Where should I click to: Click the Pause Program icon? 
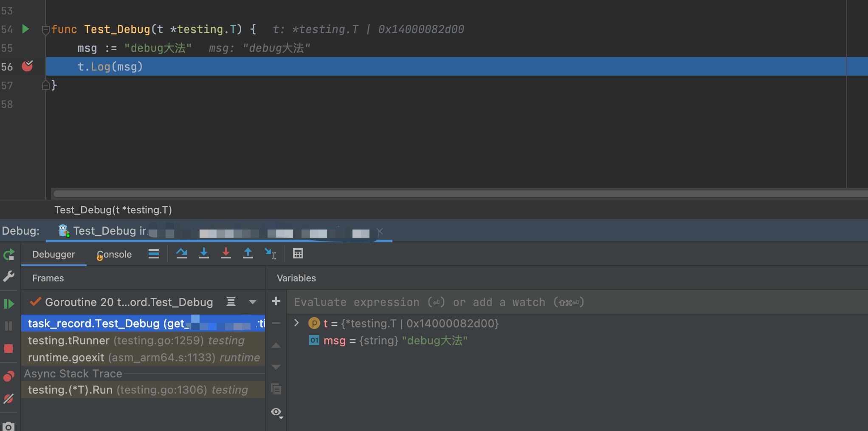(x=8, y=326)
